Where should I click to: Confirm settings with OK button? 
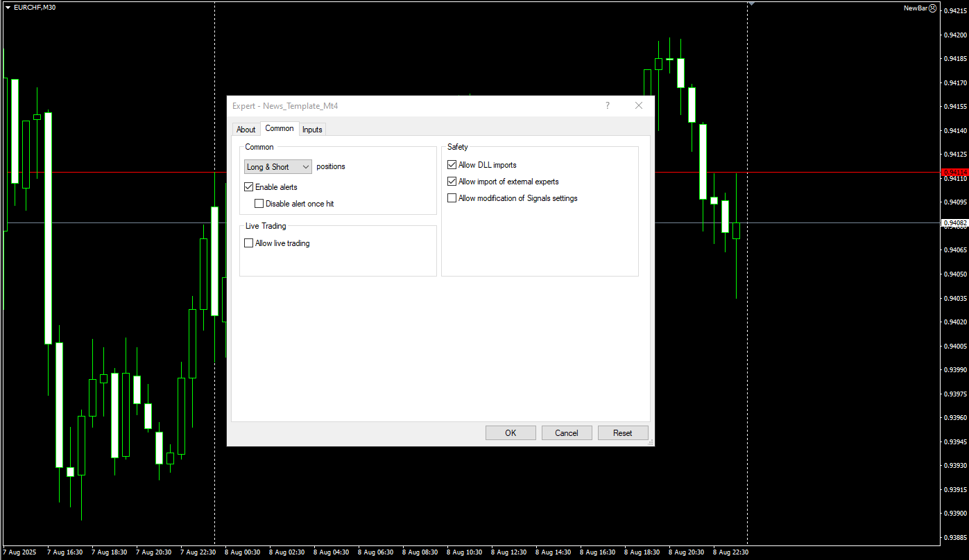click(511, 432)
